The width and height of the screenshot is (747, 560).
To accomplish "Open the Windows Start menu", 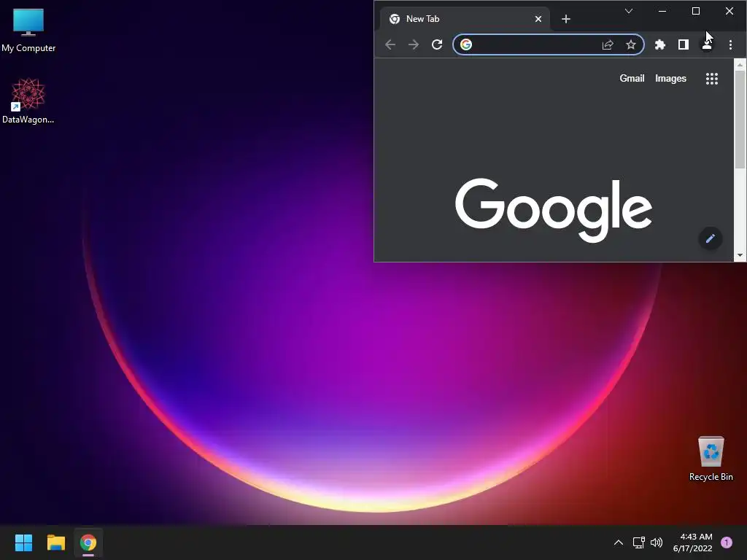I will click(x=23, y=542).
